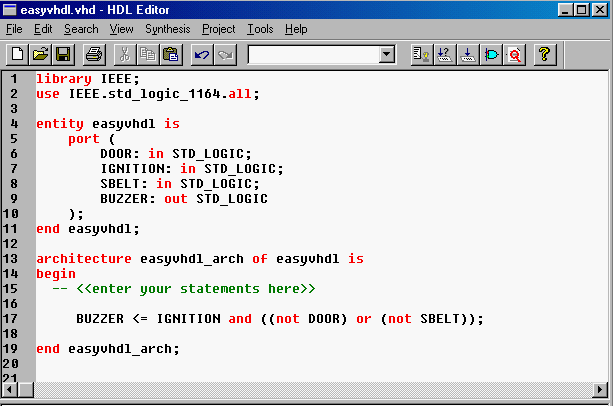
Task: Click the first icon after the combo box
Action: point(422,53)
